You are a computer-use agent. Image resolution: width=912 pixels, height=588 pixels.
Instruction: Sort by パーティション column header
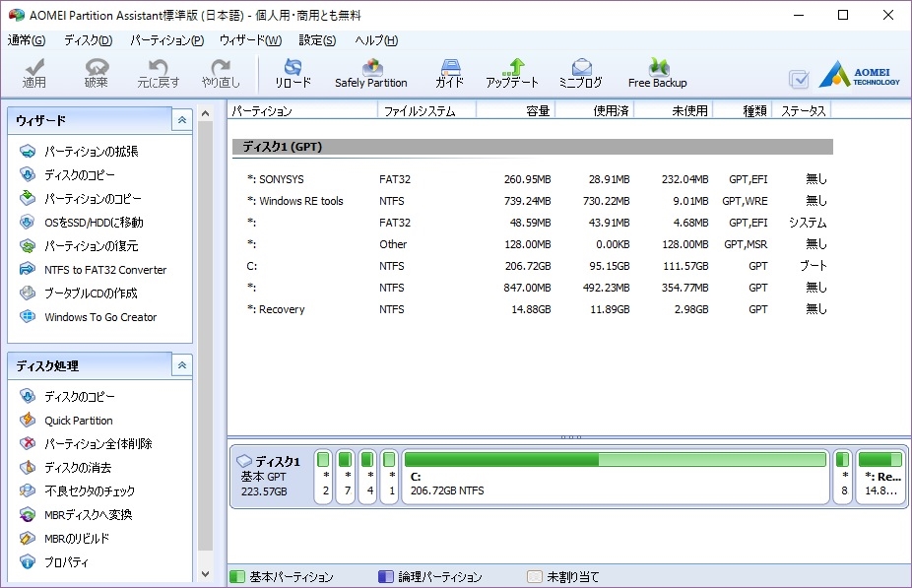[302, 110]
